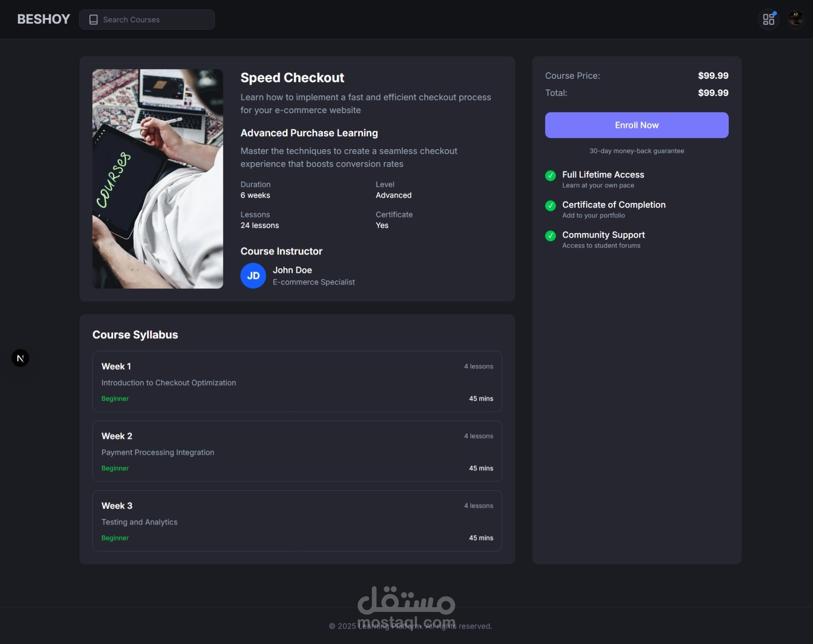Viewport: 813px width, 644px height.
Task: Click Payment Processing Integration text
Action: coord(158,452)
